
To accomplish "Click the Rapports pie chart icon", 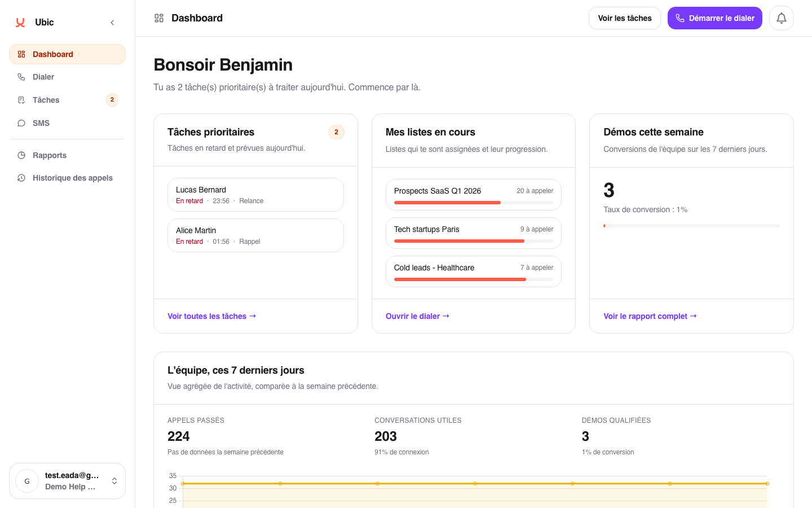I will click(x=21, y=155).
